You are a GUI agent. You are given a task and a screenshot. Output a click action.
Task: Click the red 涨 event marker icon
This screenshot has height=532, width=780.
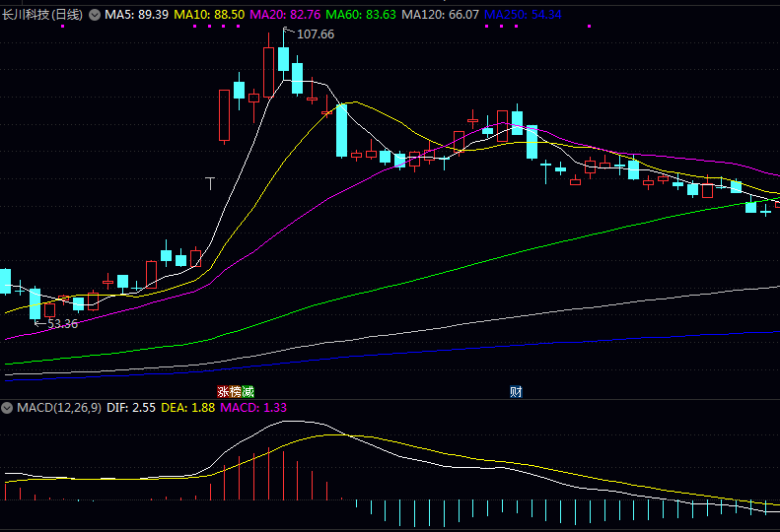[x=223, y=391]
